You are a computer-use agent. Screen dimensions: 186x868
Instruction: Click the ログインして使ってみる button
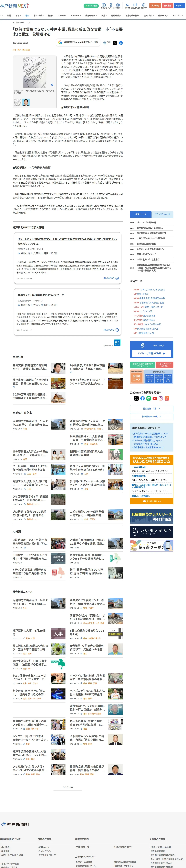tap(152, 353)
